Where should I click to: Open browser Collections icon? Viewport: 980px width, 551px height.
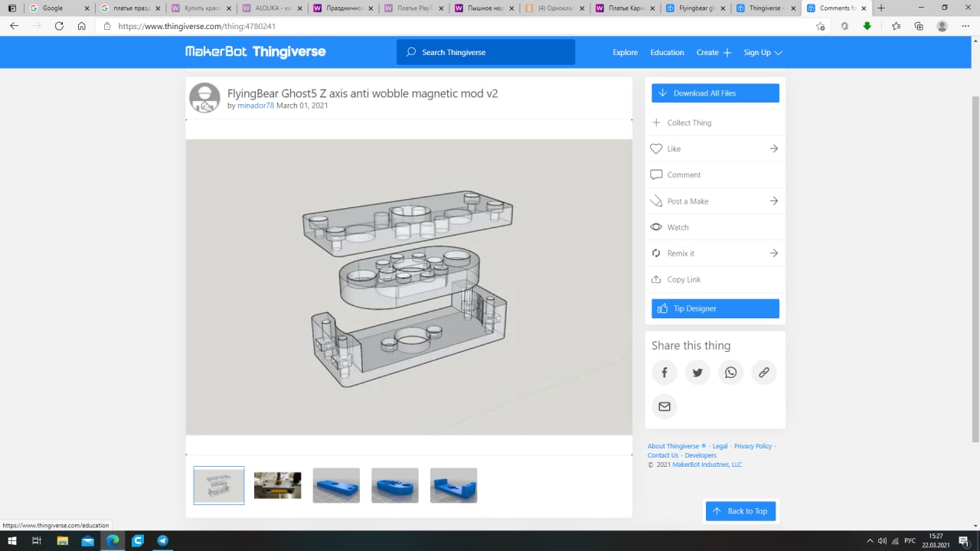(919, 26)
